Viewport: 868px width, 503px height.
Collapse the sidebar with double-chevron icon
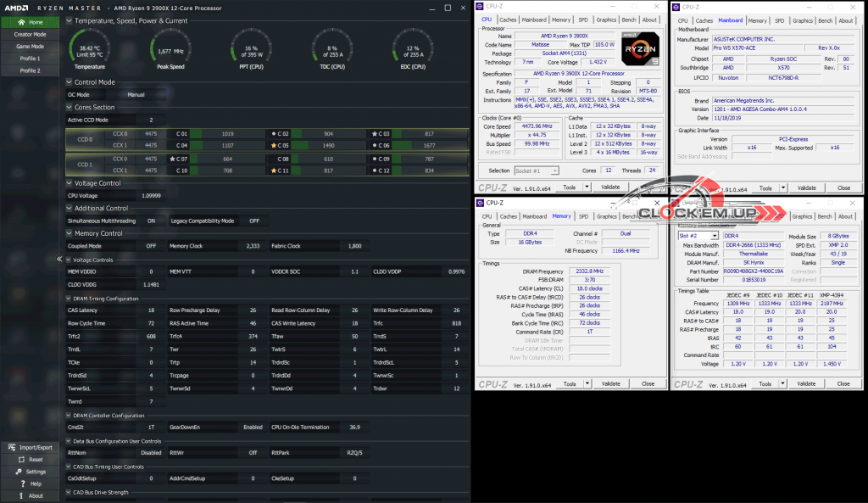click(60, 259)
